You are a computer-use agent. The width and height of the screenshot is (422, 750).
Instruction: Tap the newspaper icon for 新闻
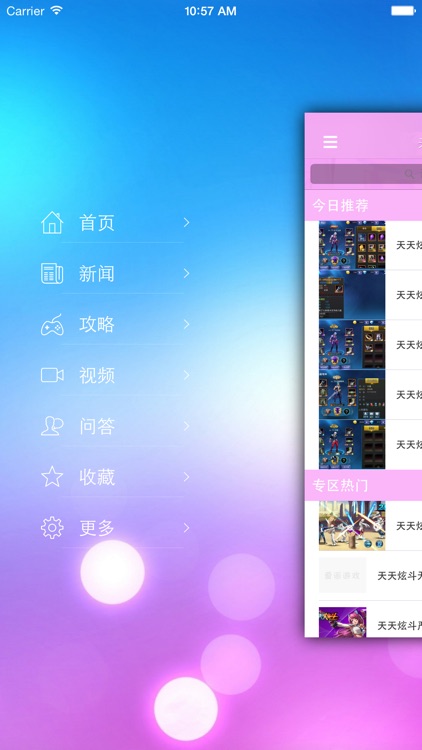coord(52,274)
